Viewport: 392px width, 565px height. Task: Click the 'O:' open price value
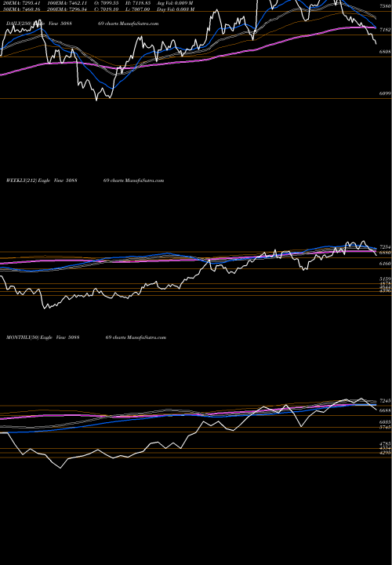107,3
